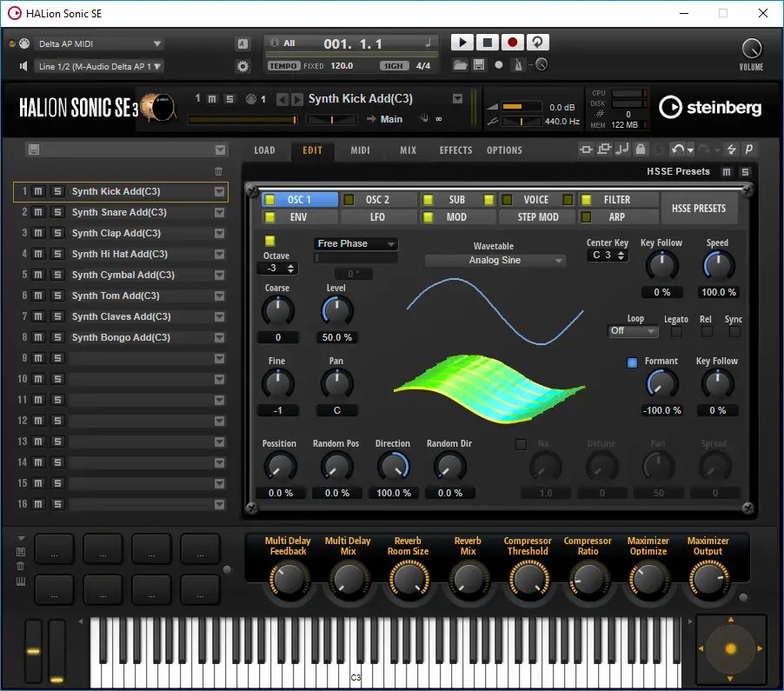The height and width of the screenshot is (691, 784).
Task: Mute slot 3 Synth Clap Add(C3)
Action: (x=38, y=233)
